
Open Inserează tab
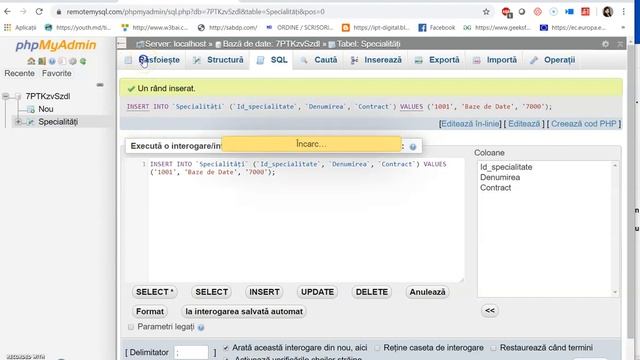pyautogui.click(x=376, y=60)
